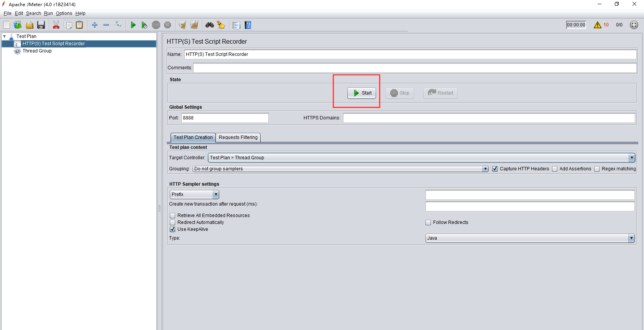644x330 pixels.
Task: Click the red error count 10
Action: (606, 25)
